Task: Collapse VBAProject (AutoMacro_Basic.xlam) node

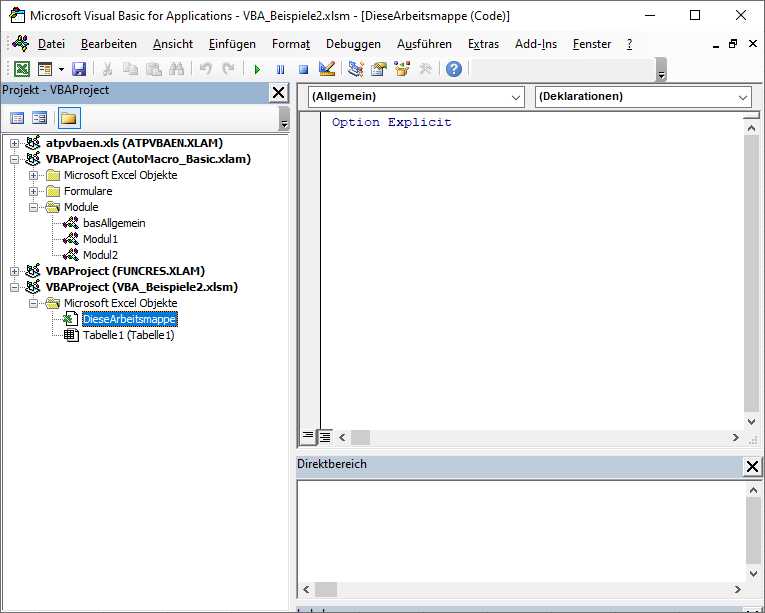Action: pos(14,159)
